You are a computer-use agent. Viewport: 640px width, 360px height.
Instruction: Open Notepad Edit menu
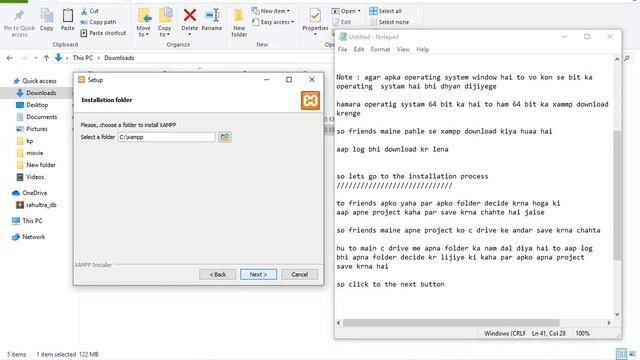tap(359, 49)
